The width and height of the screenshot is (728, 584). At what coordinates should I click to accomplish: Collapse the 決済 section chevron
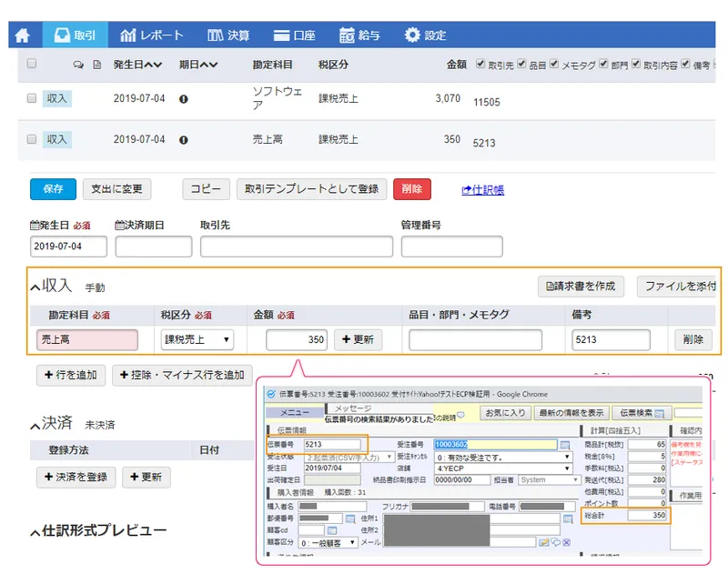(x=35, y=425)
